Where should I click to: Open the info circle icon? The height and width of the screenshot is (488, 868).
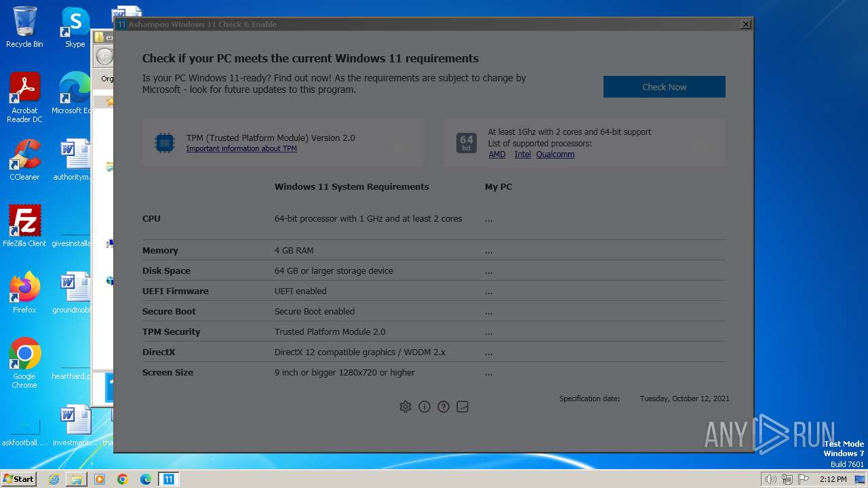(425, 407)
